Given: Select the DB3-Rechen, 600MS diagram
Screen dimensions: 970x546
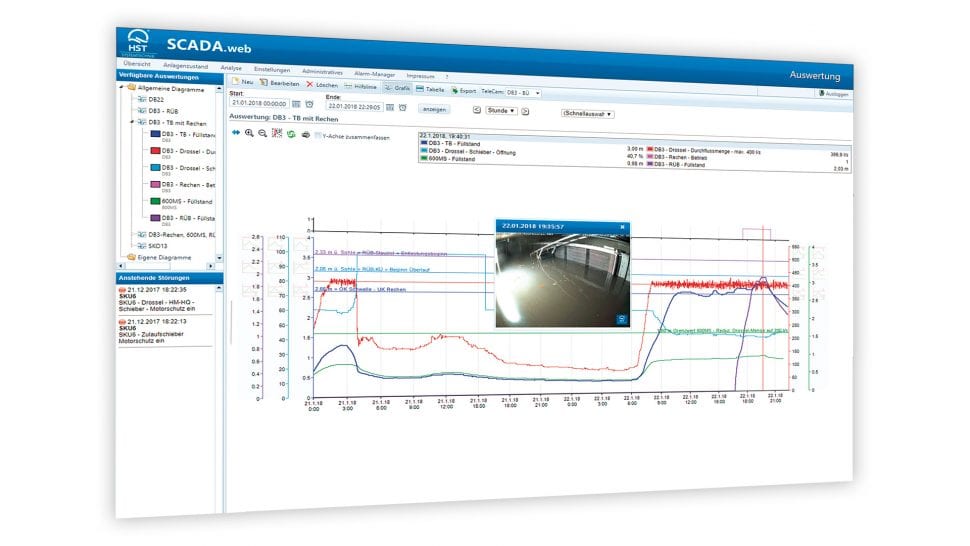Looking at the screenshot, I should [x=176, y=234].
